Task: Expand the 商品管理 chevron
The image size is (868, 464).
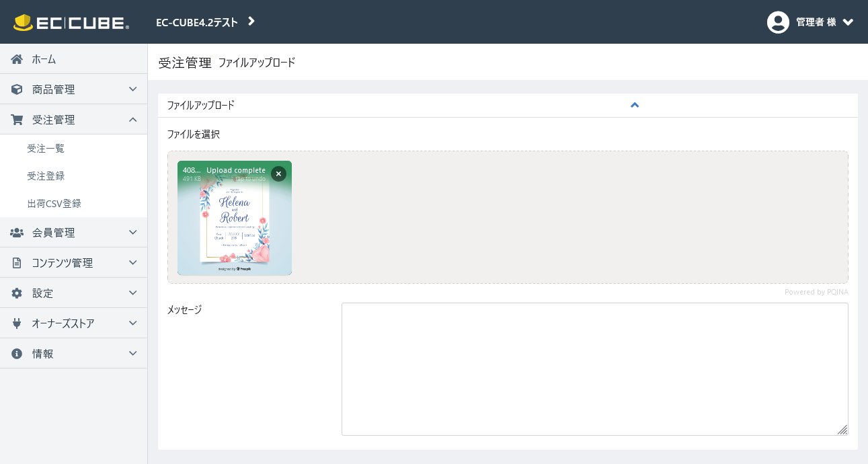Action: tap(133, 89)
